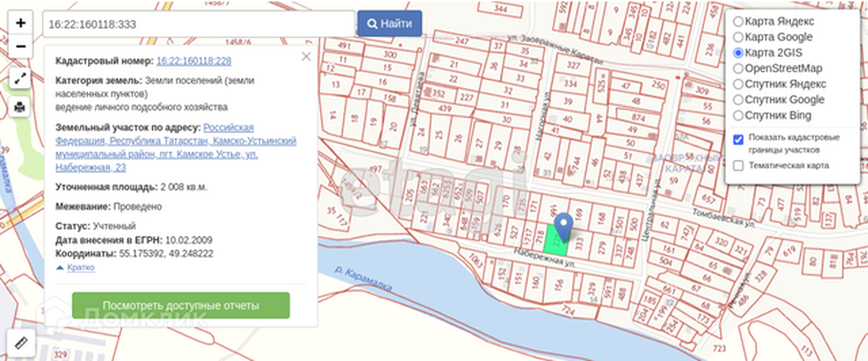Open cadastral number 16:22:160118:228 link
The image size is (868, 361).
click(194, 61)
